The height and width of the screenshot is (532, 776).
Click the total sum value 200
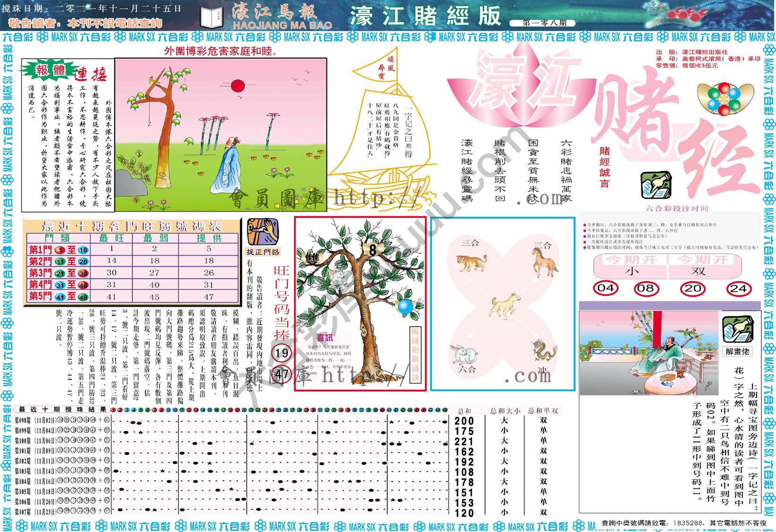coord(464,421)
